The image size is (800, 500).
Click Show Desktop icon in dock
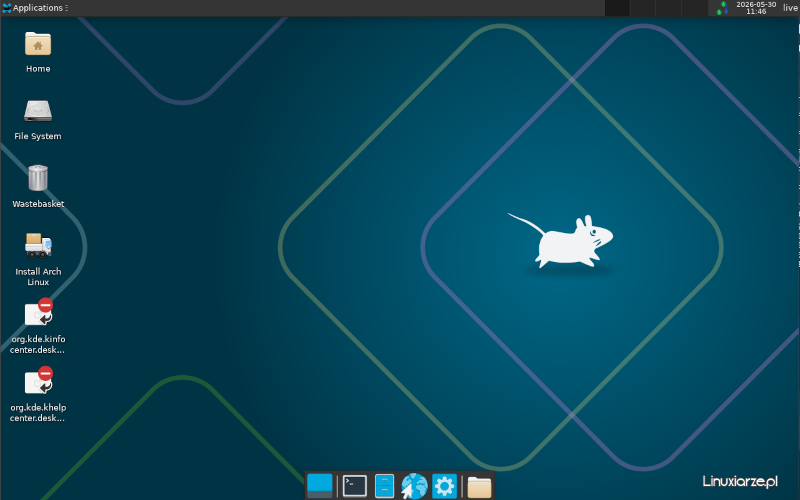tap(320, 486)
